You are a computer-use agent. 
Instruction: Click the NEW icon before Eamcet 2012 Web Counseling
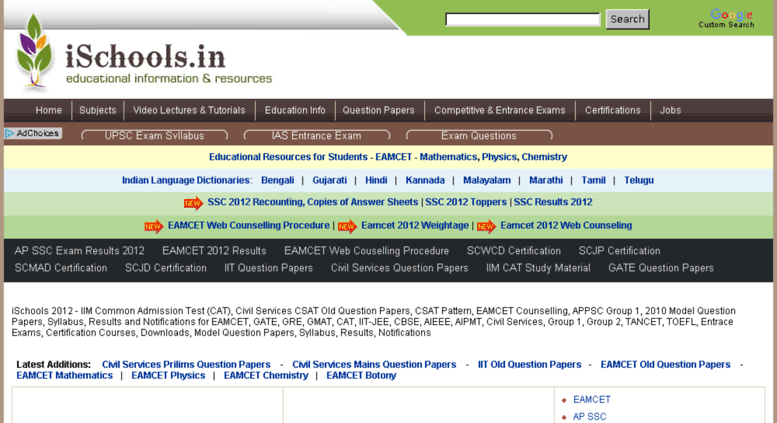[x=486, y=226]
